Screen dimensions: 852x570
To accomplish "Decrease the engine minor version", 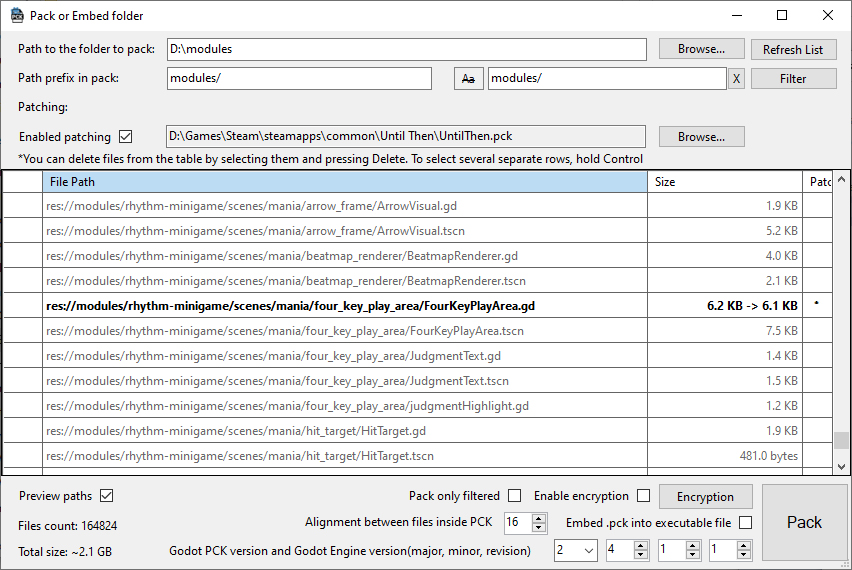I will [x=692, y=555].
